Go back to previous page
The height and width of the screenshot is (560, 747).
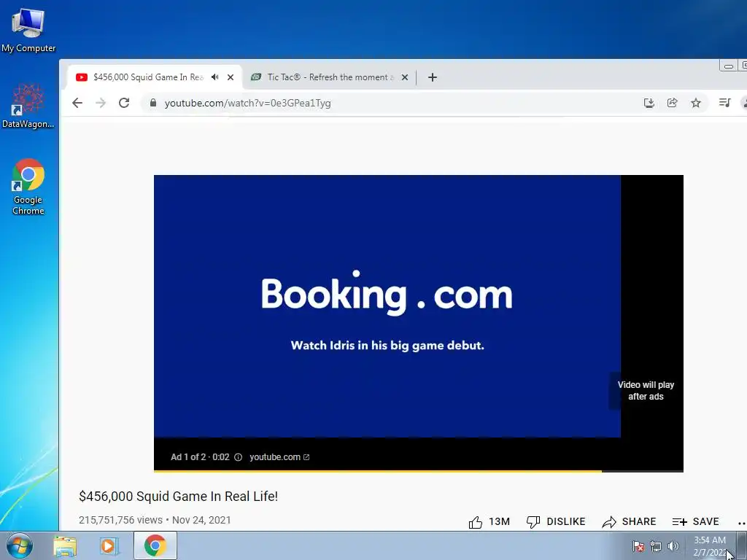click(77, 103)
